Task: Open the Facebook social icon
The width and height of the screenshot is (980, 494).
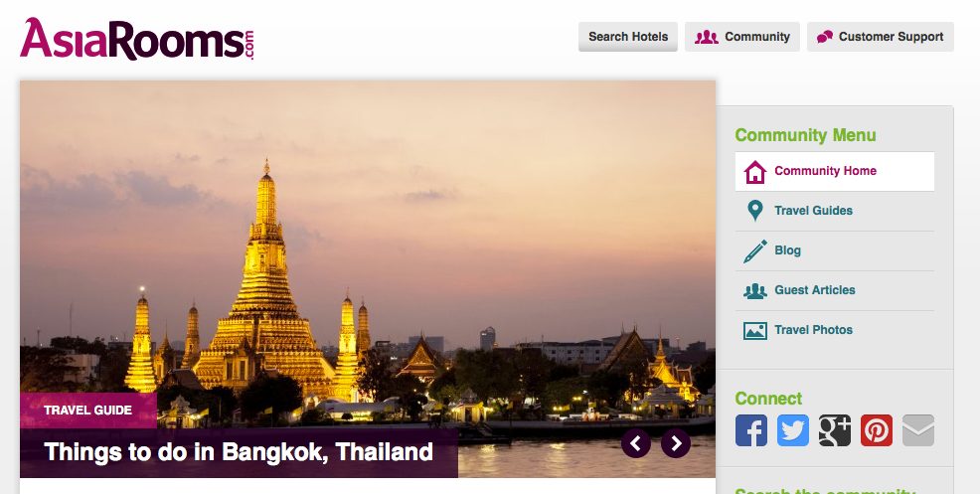Action: pyautogui.click(x=751, y=430)
